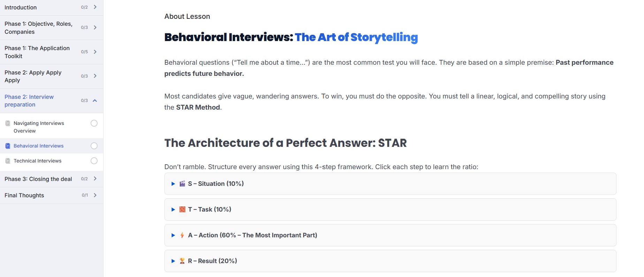Open the Navigating Interviews Overview lesson
The width and height of the screenshot is (644, 277).
pyautogui.click(x=39, y=127)
